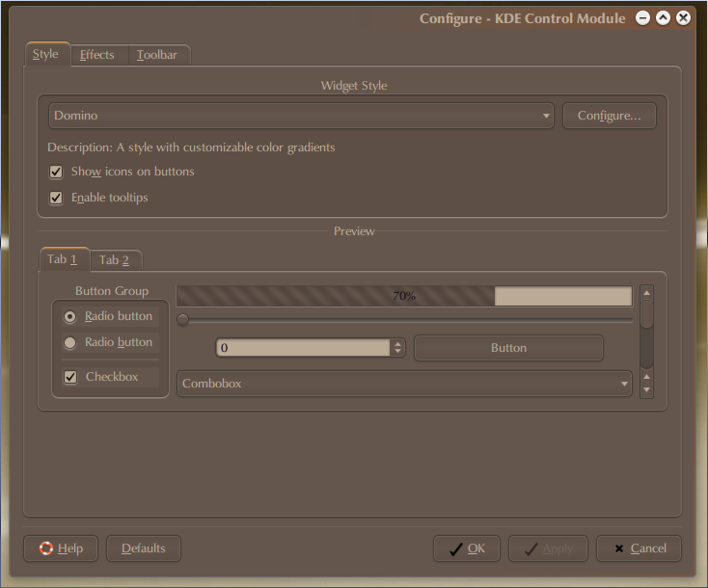Click the scrollbar up arrow at top

(x=646, y=293)
